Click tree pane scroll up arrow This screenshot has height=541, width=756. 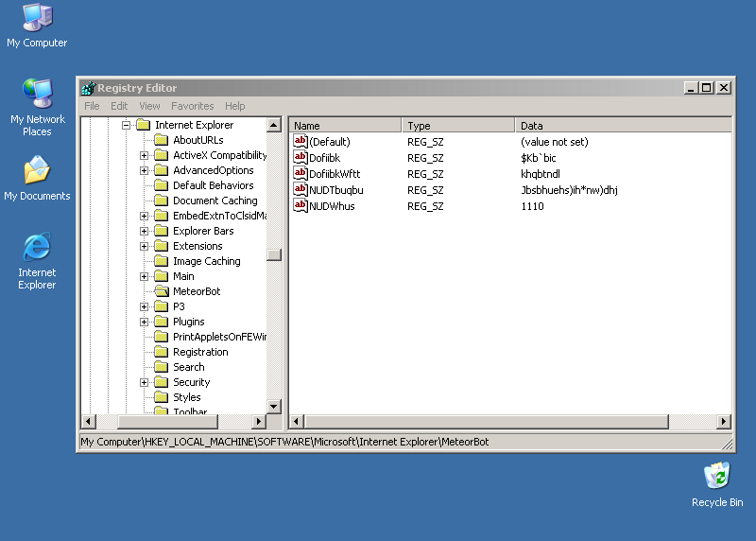(274, 125)
